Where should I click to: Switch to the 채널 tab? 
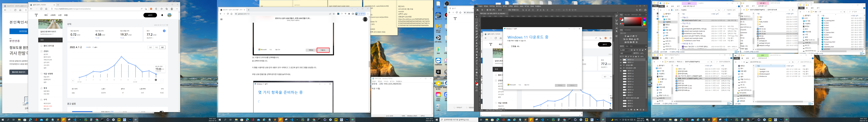click(627, 46)
